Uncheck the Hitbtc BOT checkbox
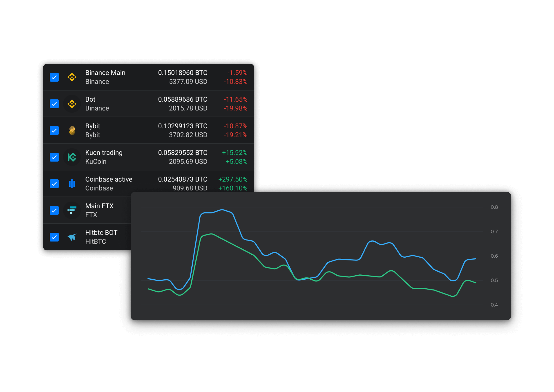 (54, 237)
